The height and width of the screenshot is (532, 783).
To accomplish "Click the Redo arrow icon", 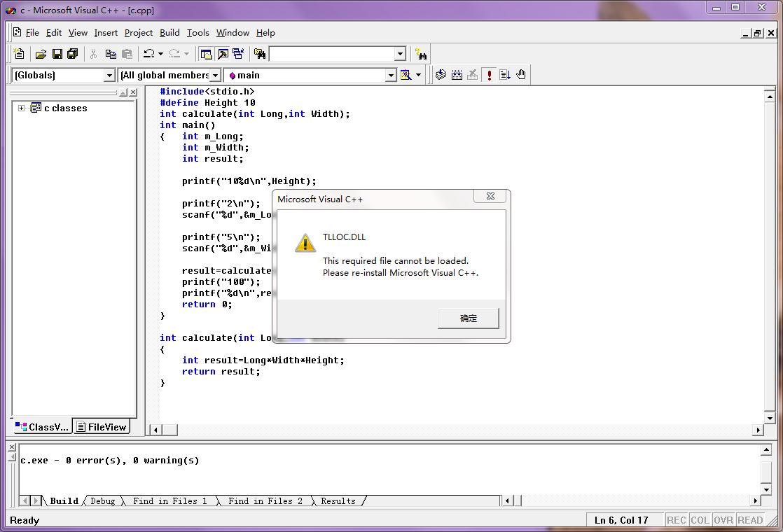I will tap(174, 53).
